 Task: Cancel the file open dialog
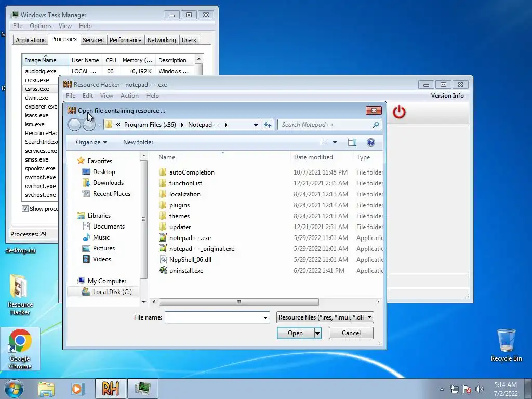(x=351, y=333)
